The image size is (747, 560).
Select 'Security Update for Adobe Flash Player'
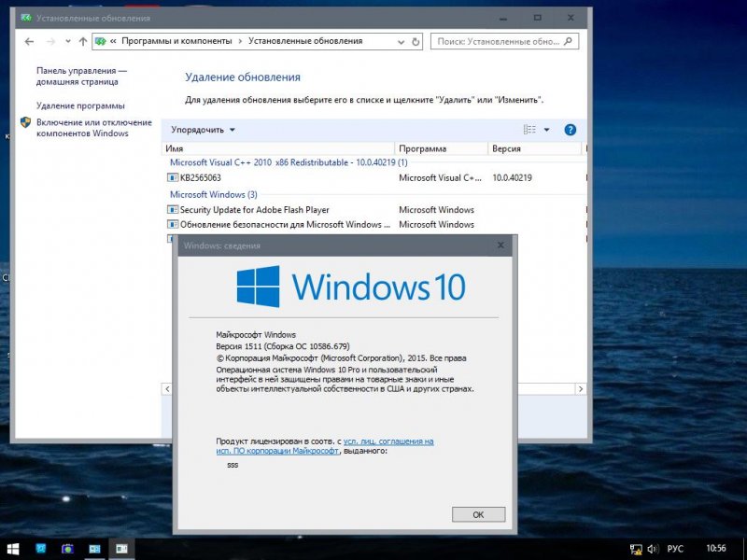point(374,209)
